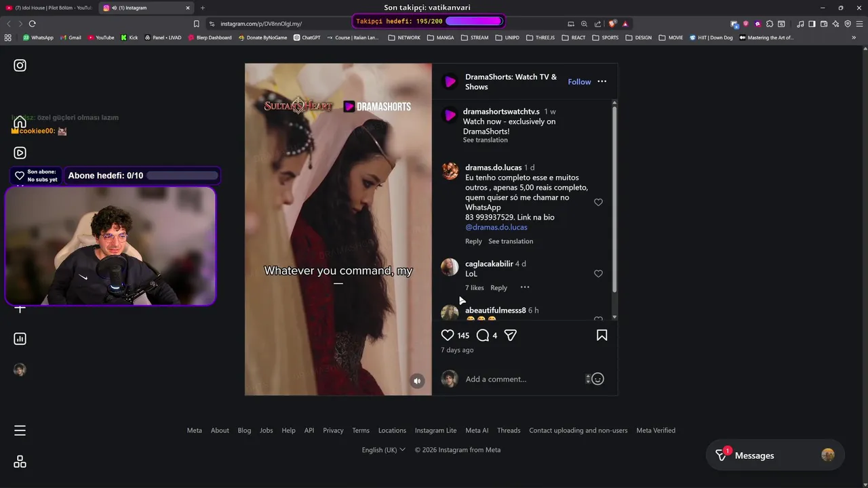The width and height of the screenshot is (868, 488).
Task: Open the English (UK) language dropdown
Action: point(383,450)
